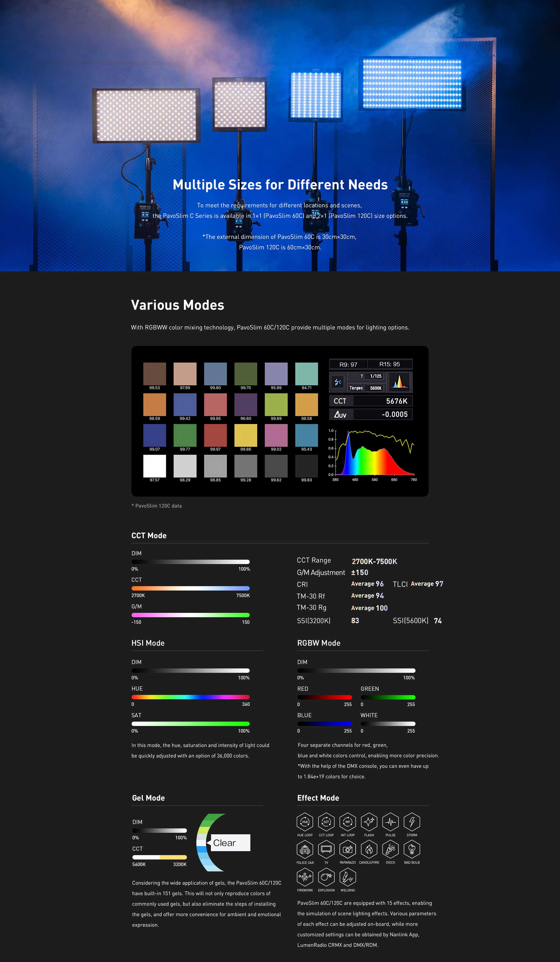Click the * PavoSlim 120C data footnote
Viewport: 560px width, 962px height.
(x=157, y=506)
